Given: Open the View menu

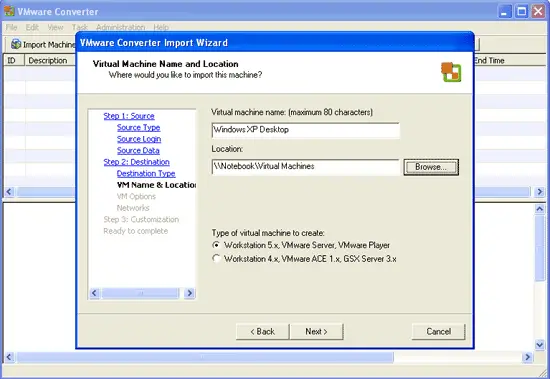Looking at the screenshot, I should 55,27.
